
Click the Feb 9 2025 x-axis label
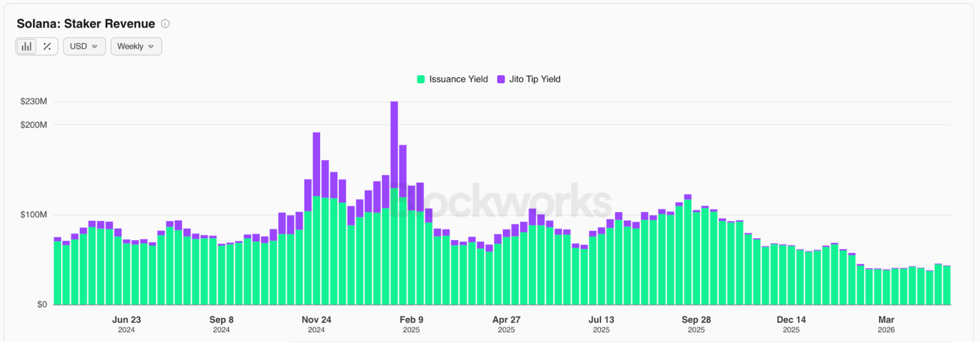[x=411, y=324]
